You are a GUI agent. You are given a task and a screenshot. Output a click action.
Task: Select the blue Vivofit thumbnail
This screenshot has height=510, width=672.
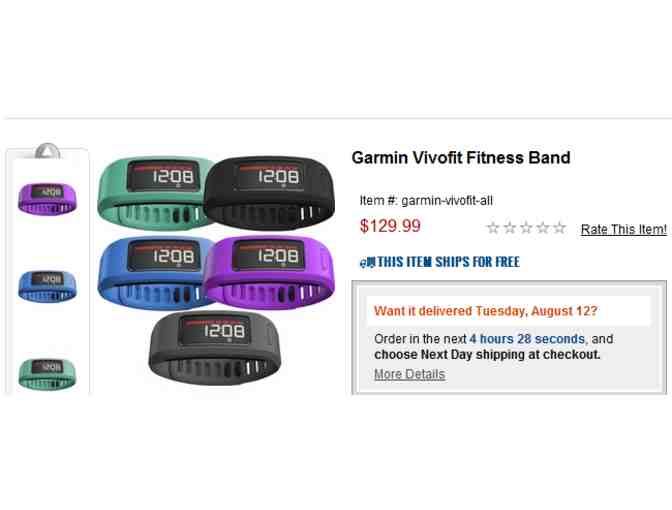(x=48, y=285)
